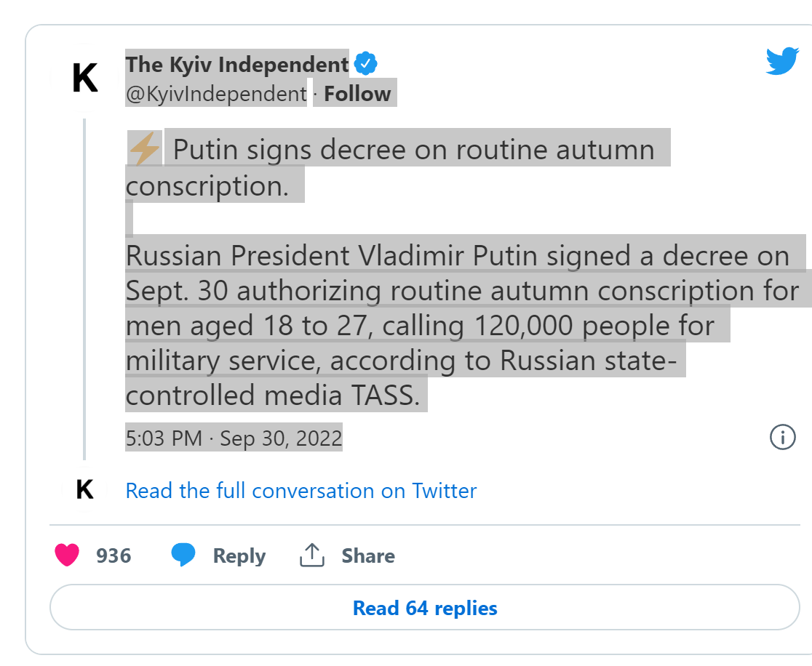The height and width of the screenshot is (666, 812).
Task: Open the large Kyiv Independent avatar
Action: (85, 78)
